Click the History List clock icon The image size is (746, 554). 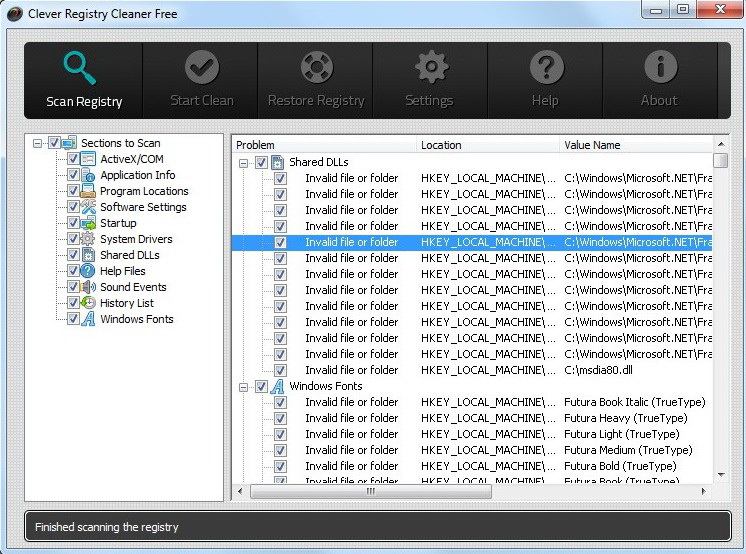(88, 303)
